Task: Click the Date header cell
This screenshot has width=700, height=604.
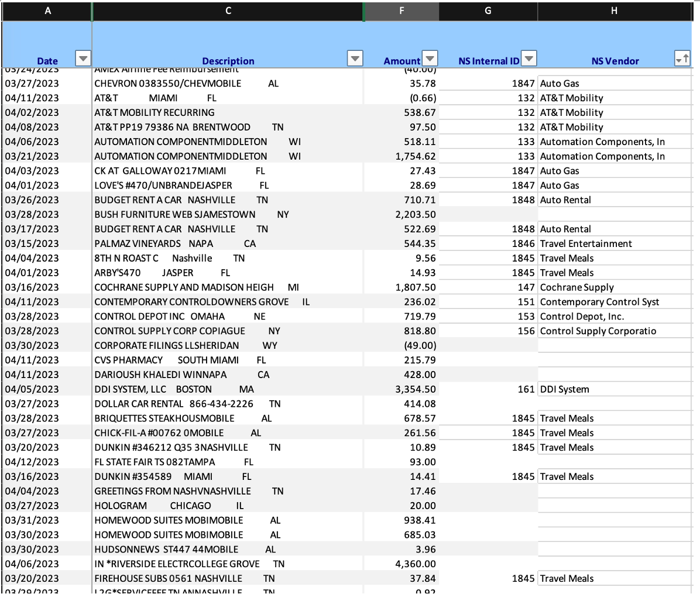Action: point(47,44)
